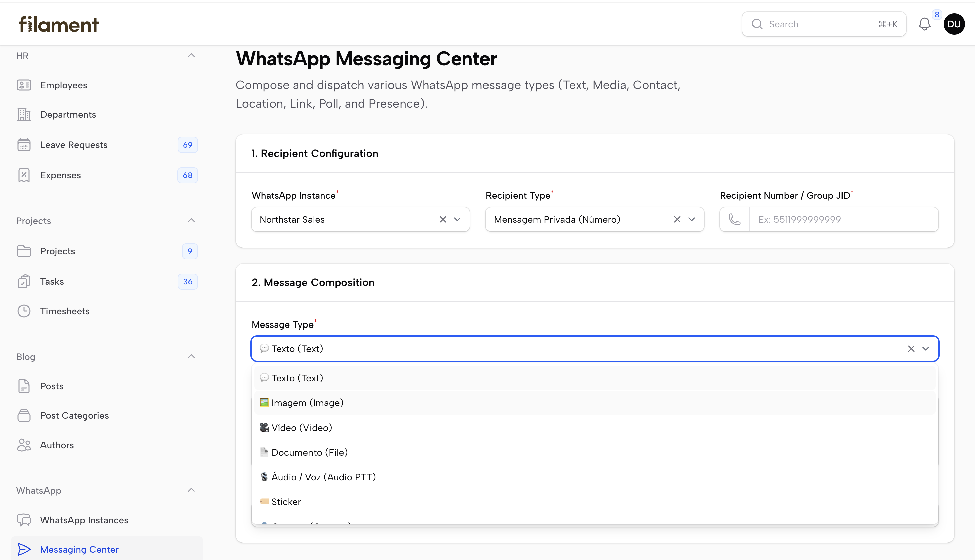Click the Posts document icon
The width and height of the screenshot is (975, 560).
point(24,386)
